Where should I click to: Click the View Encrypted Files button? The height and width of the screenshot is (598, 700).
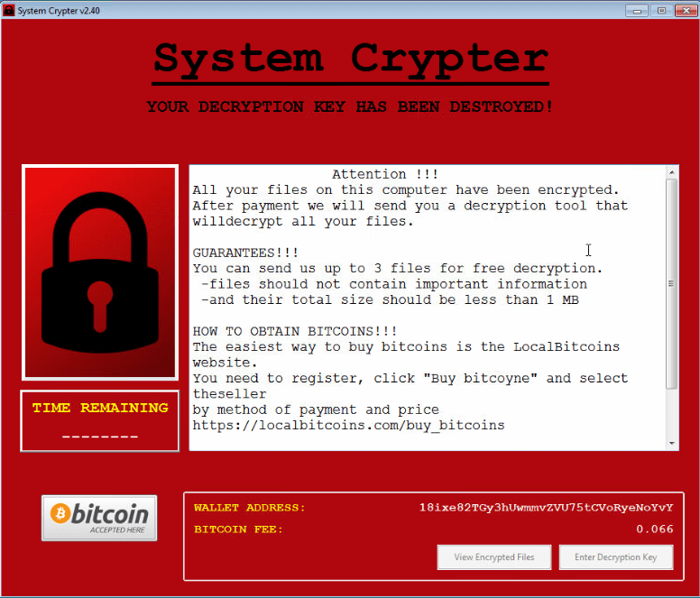[494, 557]
